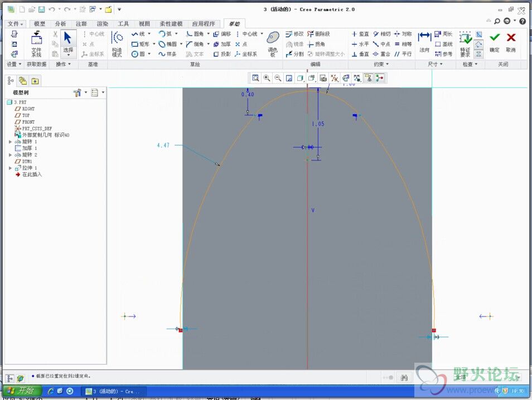Viewport: 532px width, 400px height.
Task: Use the 倒角 (Chamfer) tool
Action: click(x=195, y=44)
